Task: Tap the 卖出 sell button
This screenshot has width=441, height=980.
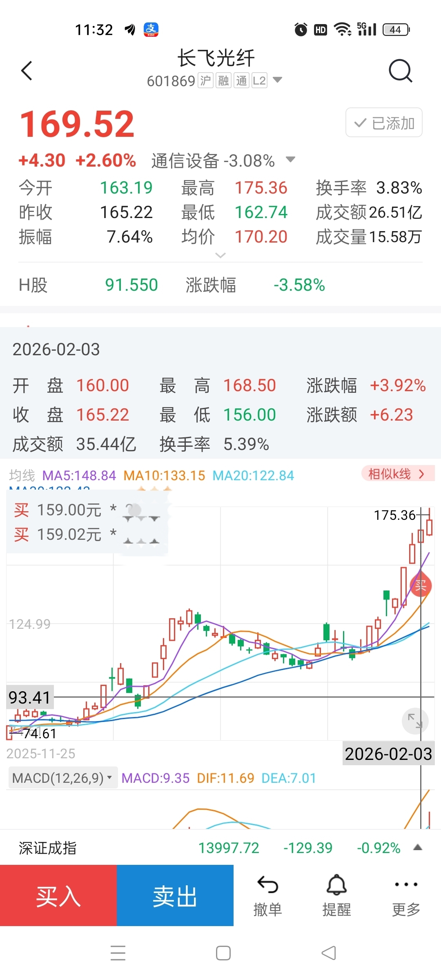Action: tap(175, 896)
